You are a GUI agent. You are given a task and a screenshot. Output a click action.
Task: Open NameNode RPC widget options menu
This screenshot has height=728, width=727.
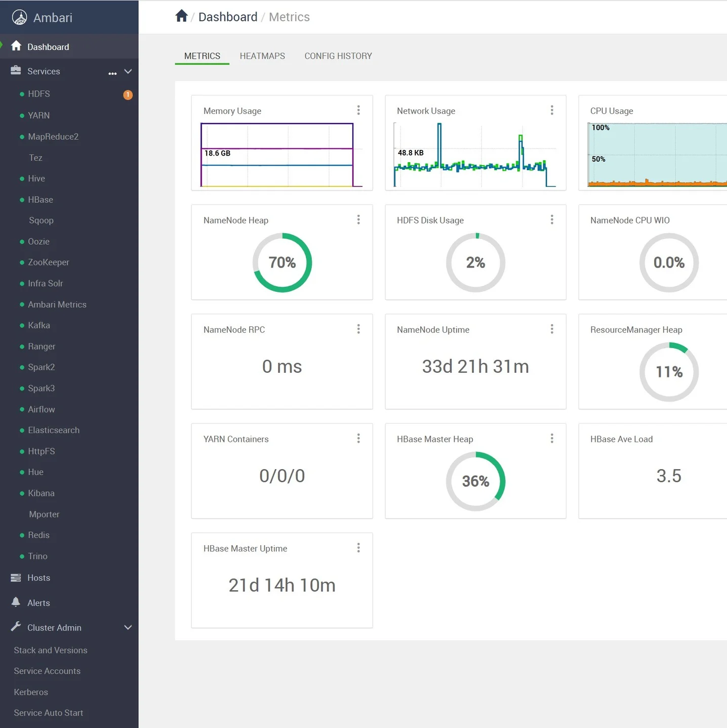pos(358,329)
